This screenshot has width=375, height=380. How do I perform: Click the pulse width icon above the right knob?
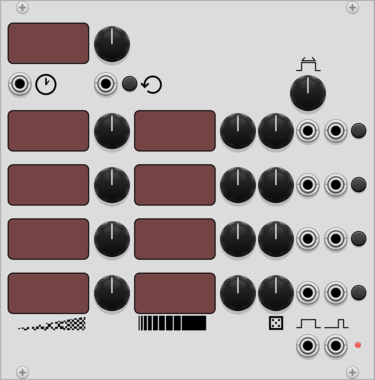pos(308,64)
